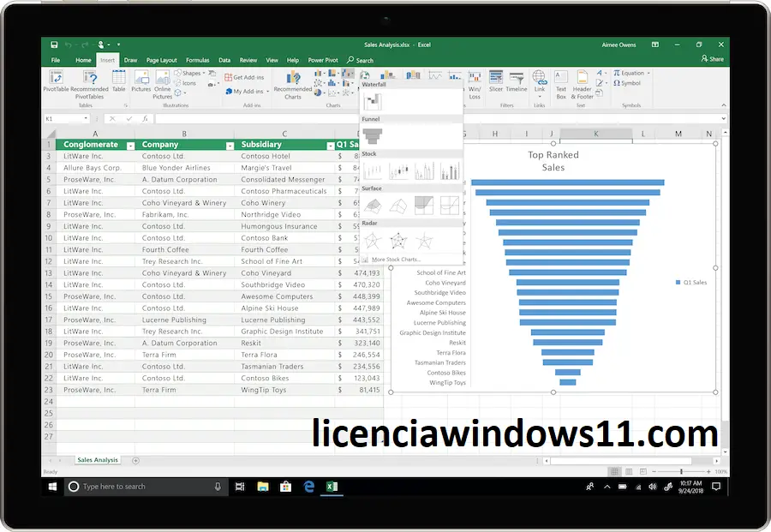The height and width of the screenshot is (532, 771).
Task: Click Get Add-ins
Action: pos(244,77)
